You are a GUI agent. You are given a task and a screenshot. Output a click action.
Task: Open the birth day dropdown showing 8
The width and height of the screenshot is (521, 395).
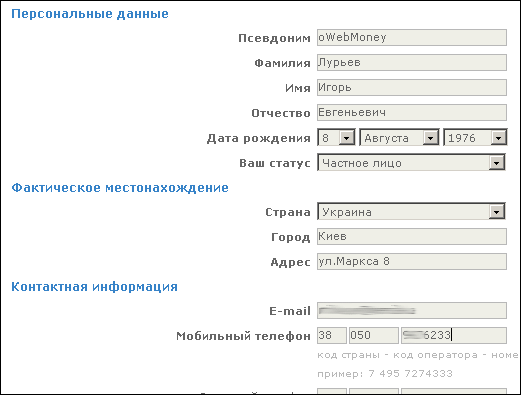(336, 138)
